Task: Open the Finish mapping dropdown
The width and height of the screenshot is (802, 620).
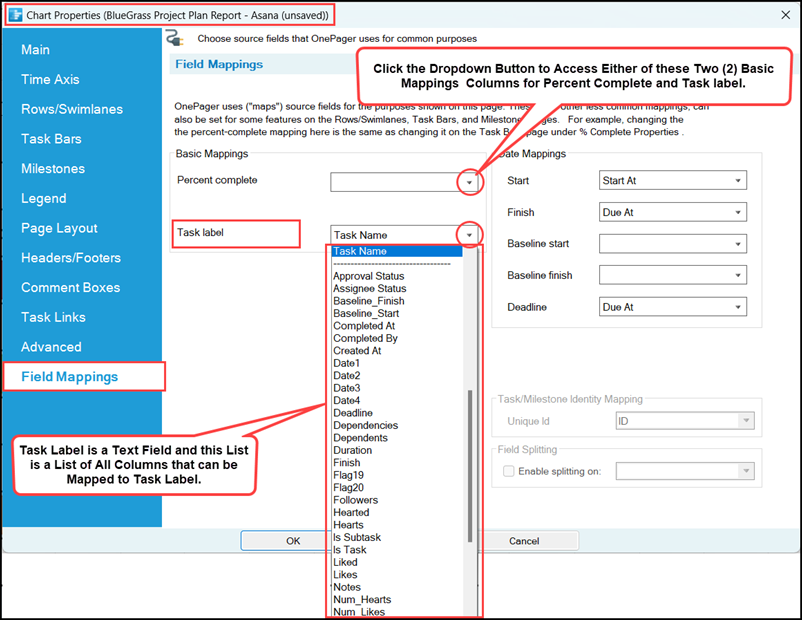Action: [739, 212]
